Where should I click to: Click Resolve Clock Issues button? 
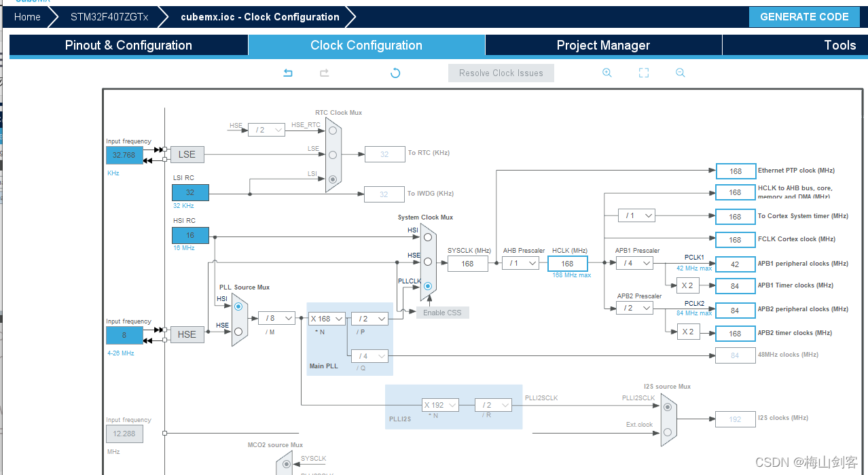pos(501,73)
